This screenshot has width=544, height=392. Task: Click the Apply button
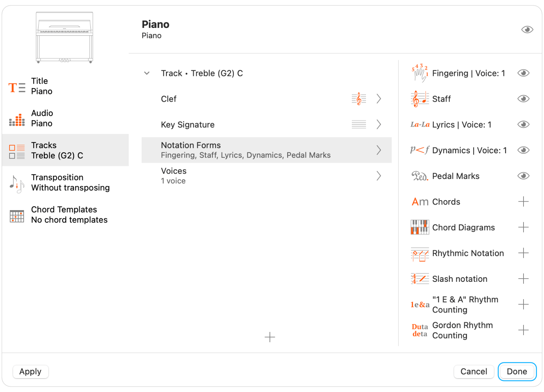30,372
